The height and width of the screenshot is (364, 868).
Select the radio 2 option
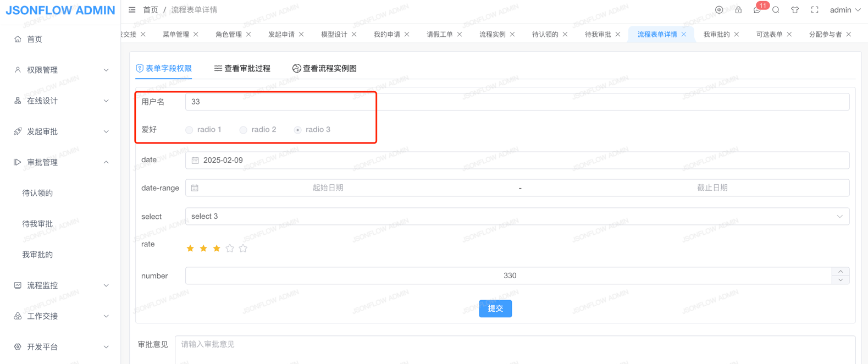click(243, 130)
